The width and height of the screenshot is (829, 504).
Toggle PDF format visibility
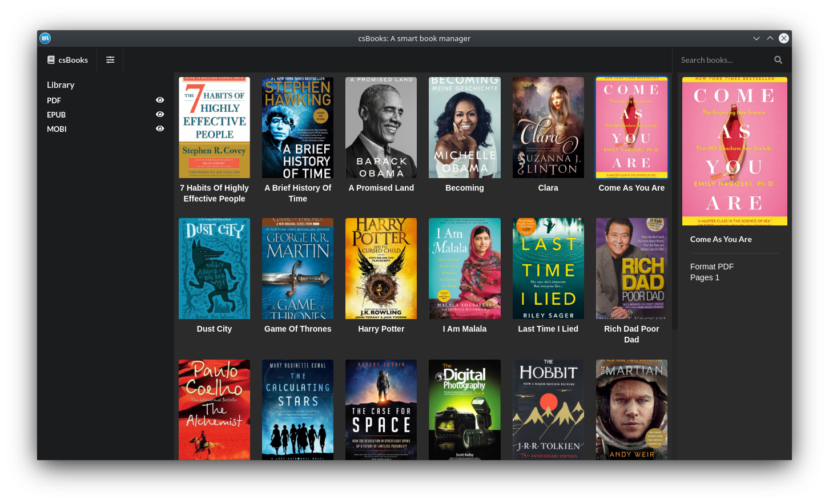click(x=160, y=100)
